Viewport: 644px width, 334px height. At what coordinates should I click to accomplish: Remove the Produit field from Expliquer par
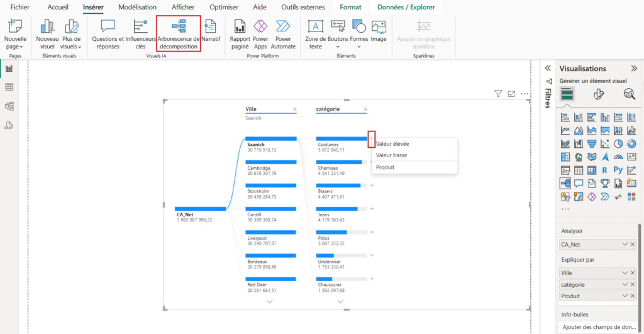[x=633, y=296]
